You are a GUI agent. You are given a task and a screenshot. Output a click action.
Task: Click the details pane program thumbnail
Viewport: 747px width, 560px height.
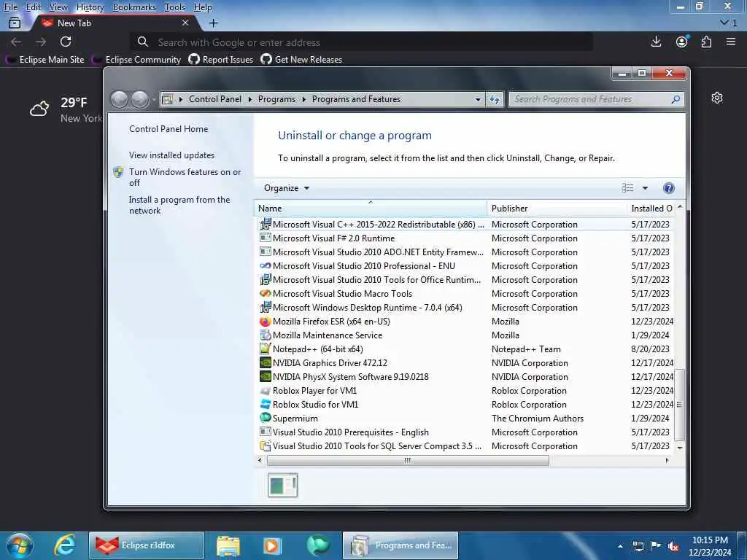coord(282,485)
